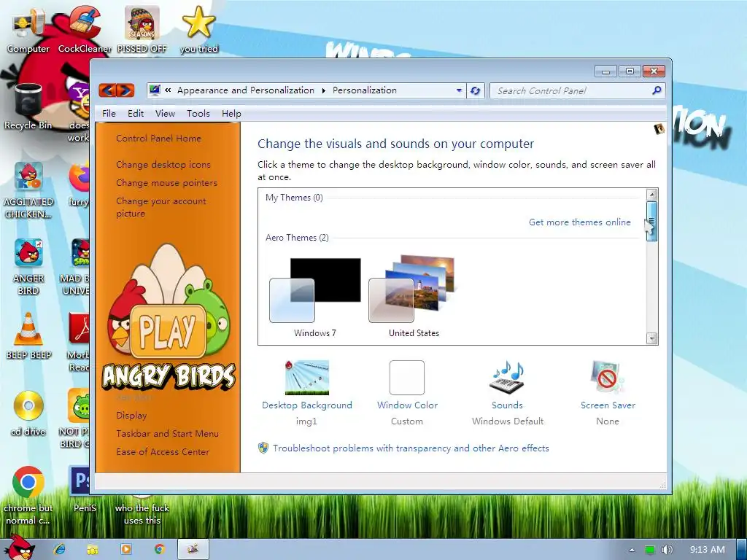
Task: Click Change mouse pointers link
Action: tap(167, 182)
